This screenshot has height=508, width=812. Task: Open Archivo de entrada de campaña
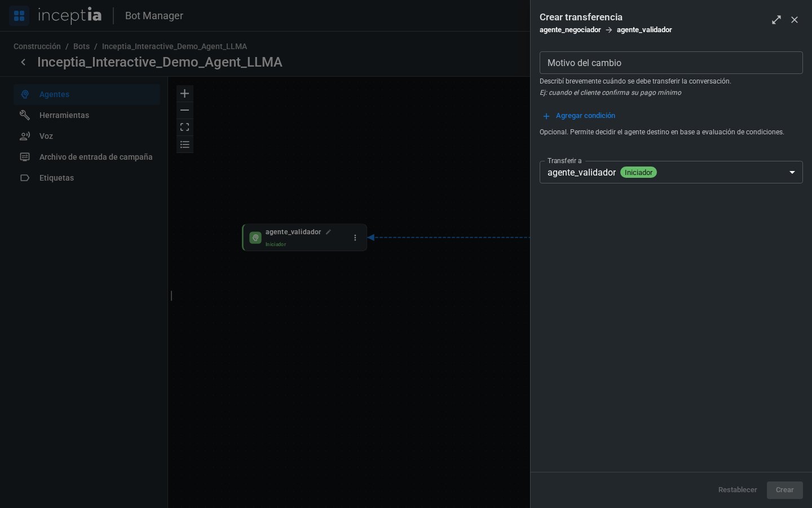coord(87,157)
